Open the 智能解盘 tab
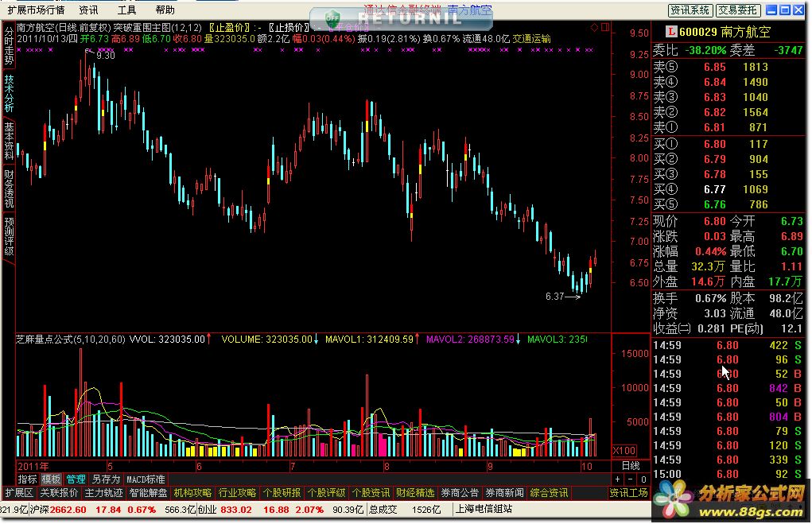The height and width of the screenshot is (524, 812). click(148, 493)
